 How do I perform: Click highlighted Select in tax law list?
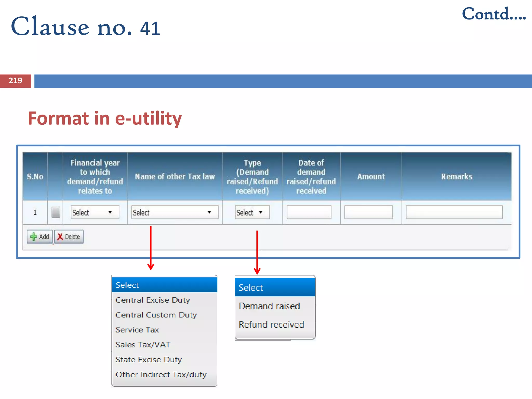164,285
